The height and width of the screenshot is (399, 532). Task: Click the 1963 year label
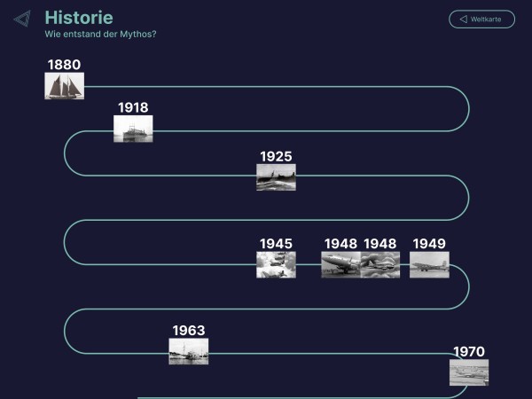tap(189, 331)
